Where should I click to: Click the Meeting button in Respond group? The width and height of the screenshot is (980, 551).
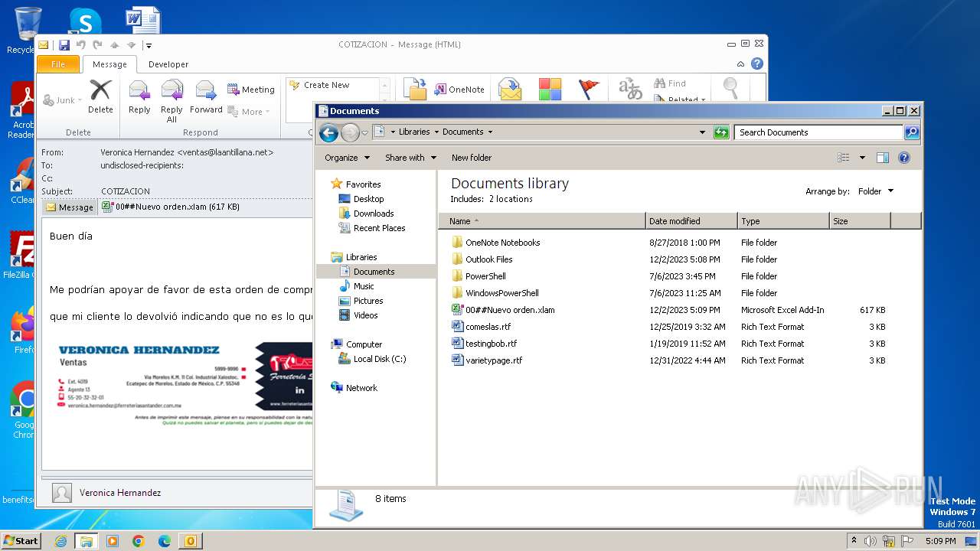coord(251,90)
